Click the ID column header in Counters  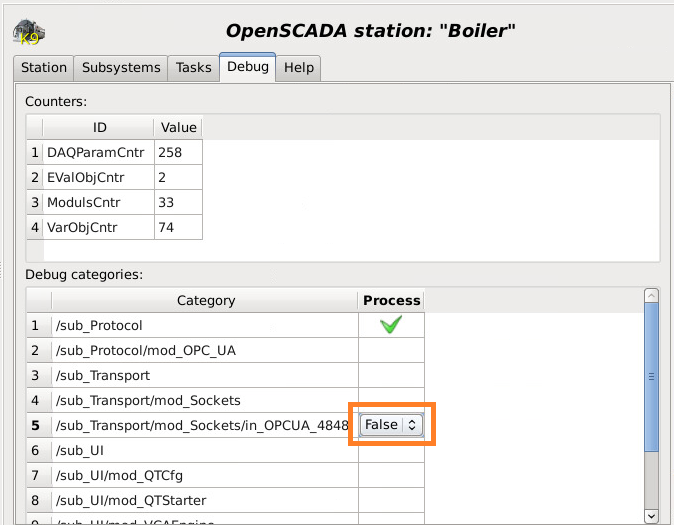coord(99,128)
